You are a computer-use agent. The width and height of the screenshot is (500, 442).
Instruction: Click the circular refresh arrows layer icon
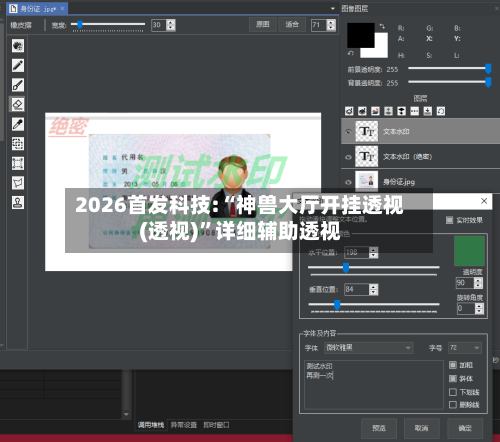pyautogui.click(x=441, y=111)
